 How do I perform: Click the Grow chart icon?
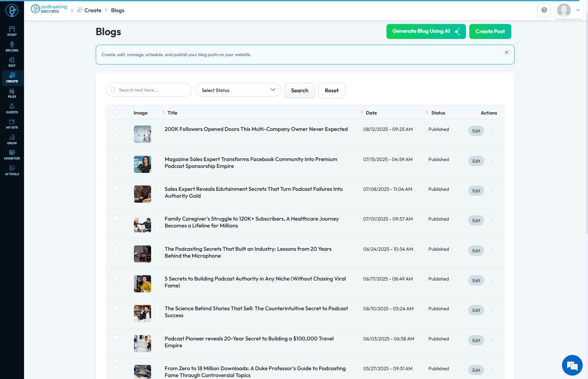pos(12,139)
